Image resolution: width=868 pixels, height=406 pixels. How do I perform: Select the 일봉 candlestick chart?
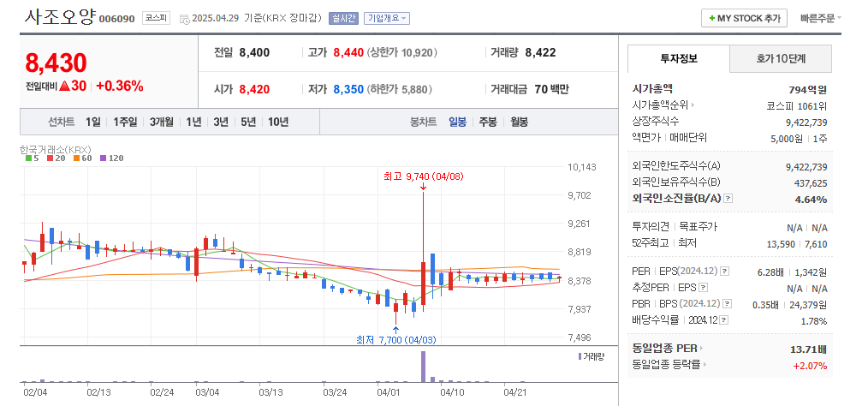458,122
